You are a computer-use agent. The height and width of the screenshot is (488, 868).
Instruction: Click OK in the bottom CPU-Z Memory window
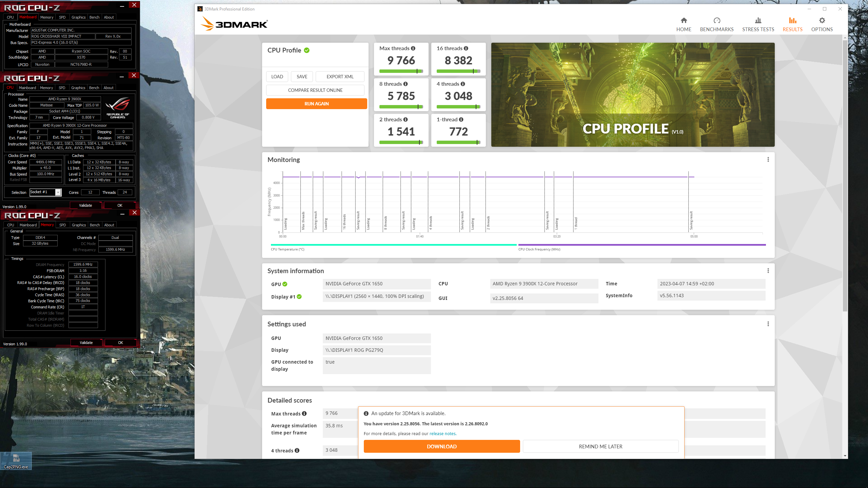[x=120, y=343]
